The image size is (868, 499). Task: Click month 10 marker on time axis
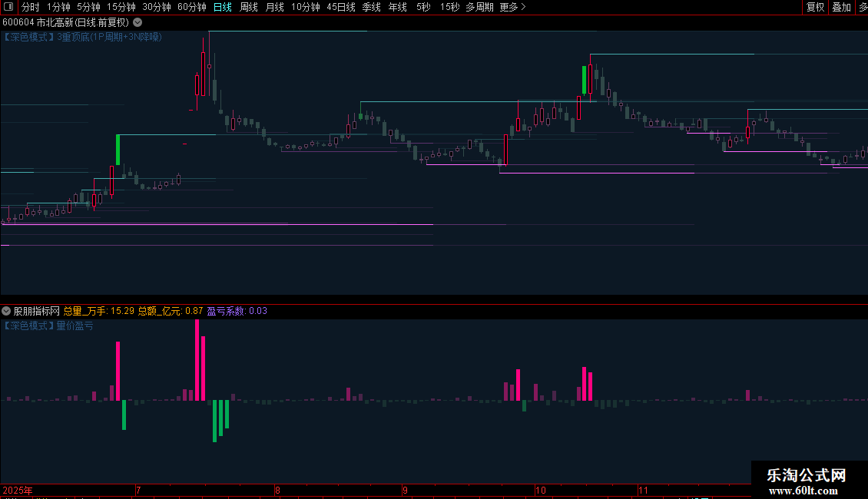click(540, 490)
